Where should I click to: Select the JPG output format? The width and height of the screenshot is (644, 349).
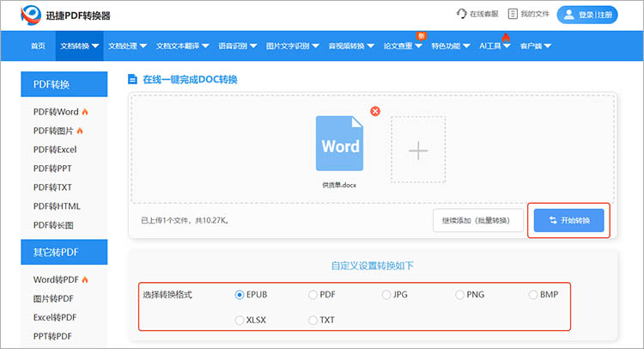[x=386, y=295]
